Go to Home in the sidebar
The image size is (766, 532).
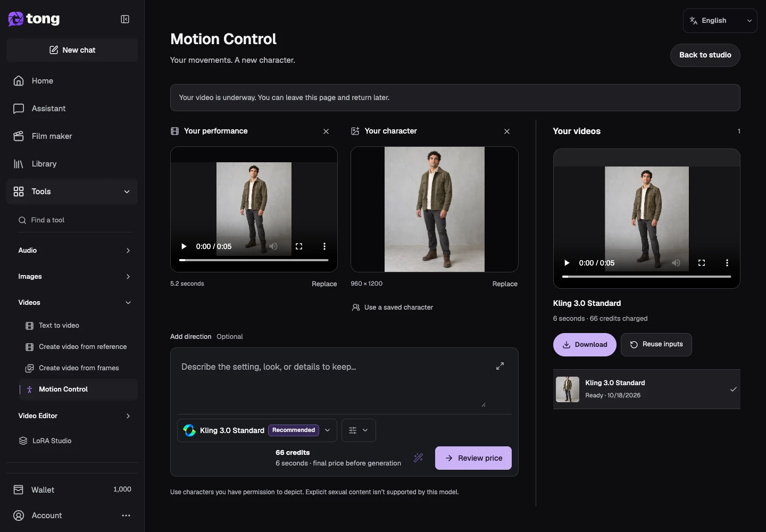[x=72, y=81]
